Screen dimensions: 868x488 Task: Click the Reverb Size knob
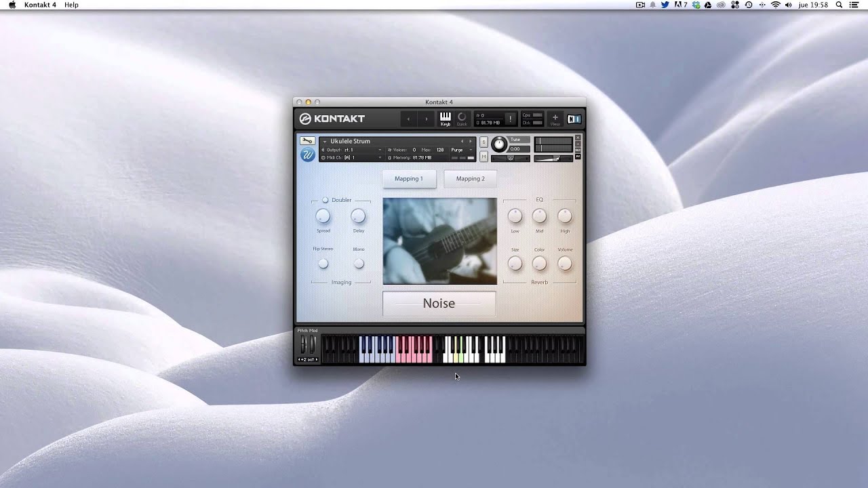pos(515,264)
